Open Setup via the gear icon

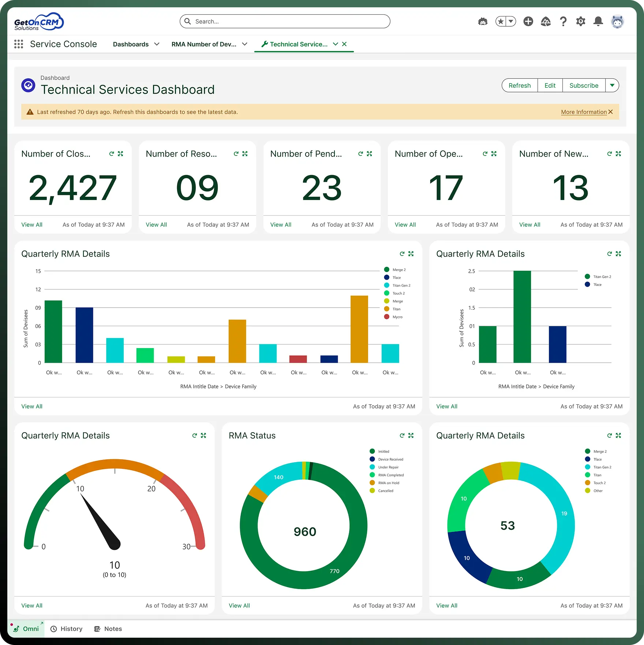point(581,21)
